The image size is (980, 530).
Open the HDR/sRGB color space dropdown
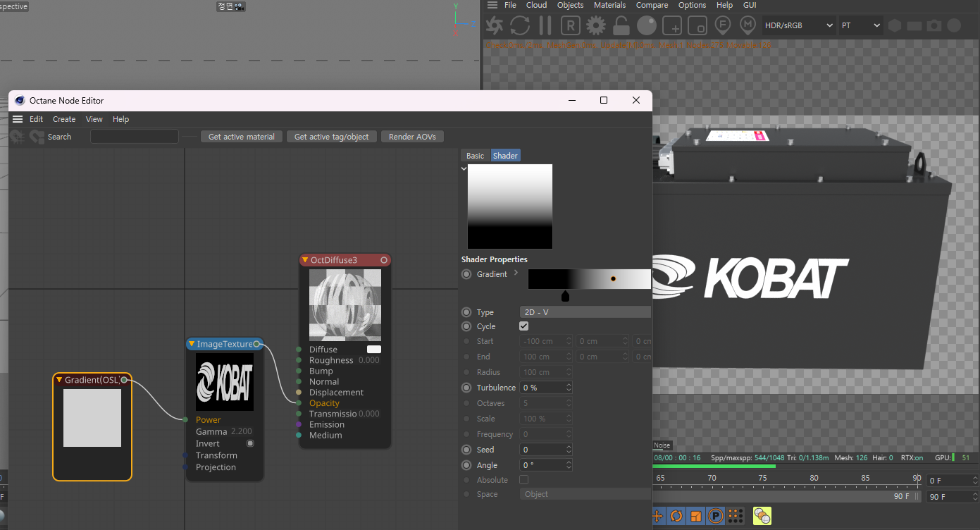point(798,25)
